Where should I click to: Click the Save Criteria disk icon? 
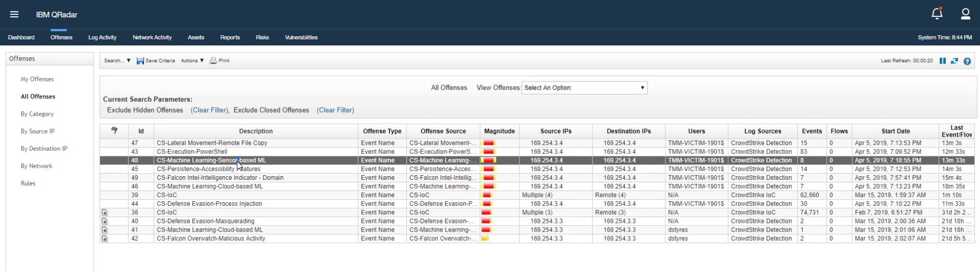140,61
